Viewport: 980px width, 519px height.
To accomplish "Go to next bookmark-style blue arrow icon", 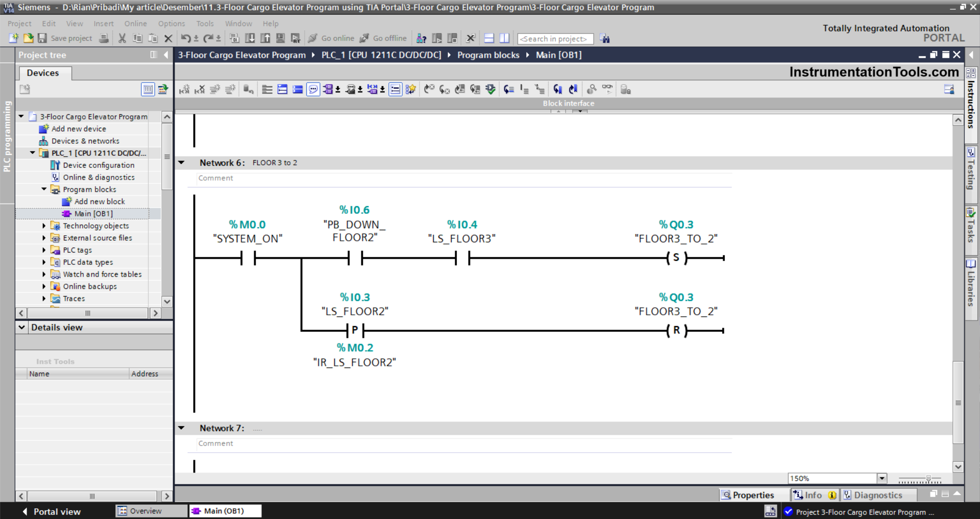I will (557, 89).
